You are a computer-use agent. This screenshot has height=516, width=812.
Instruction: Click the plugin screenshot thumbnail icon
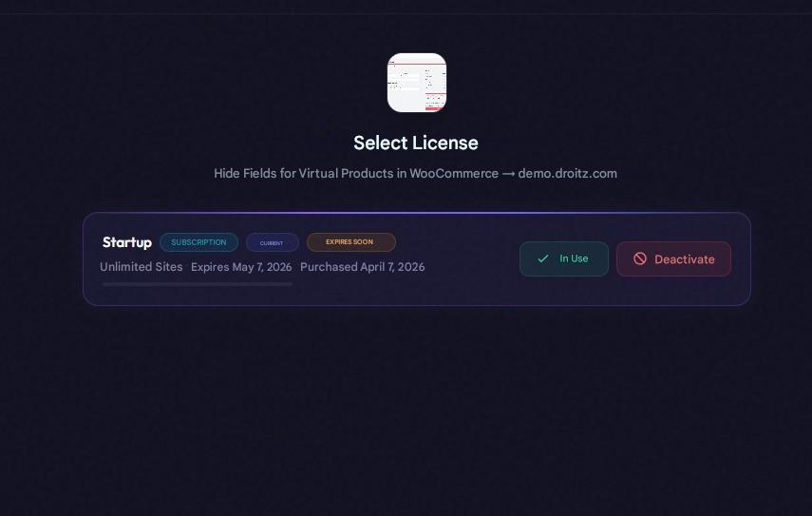coord(417,83)
